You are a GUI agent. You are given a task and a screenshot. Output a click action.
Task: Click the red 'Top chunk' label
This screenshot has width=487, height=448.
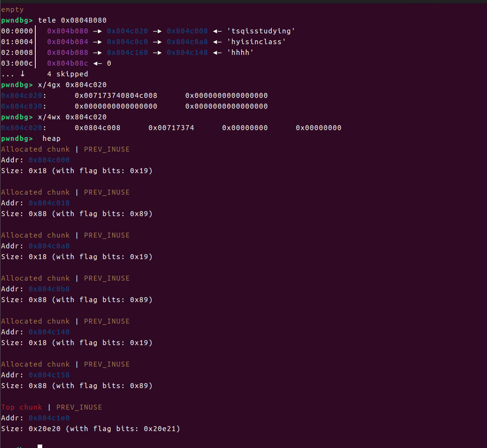[21, 407]
